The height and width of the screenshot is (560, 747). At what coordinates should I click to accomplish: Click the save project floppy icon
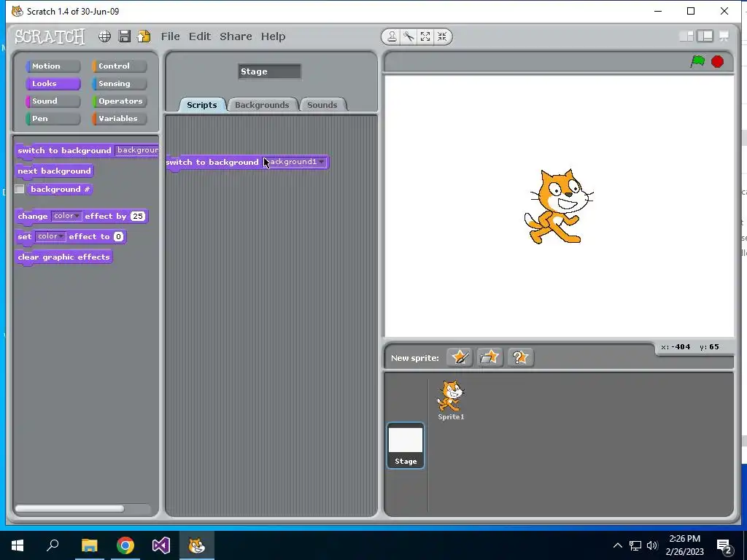(124, 36)
